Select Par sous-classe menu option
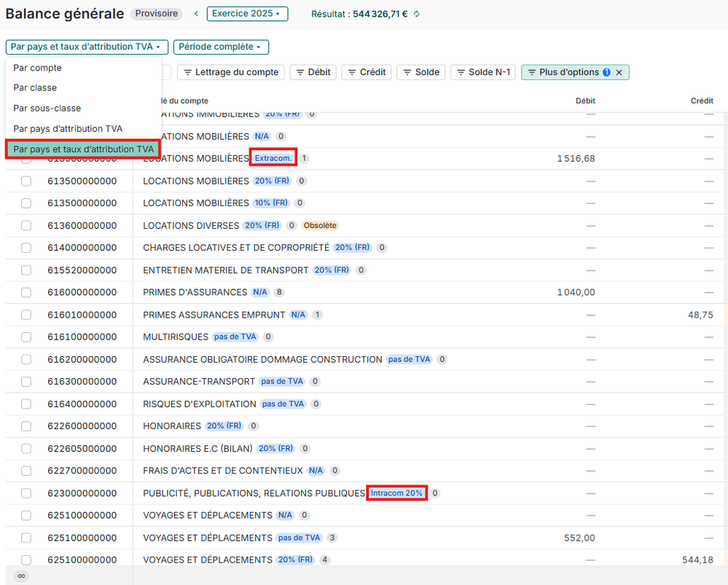The height and width of the screenshot is (585, 728). click(x=47, y=108)
